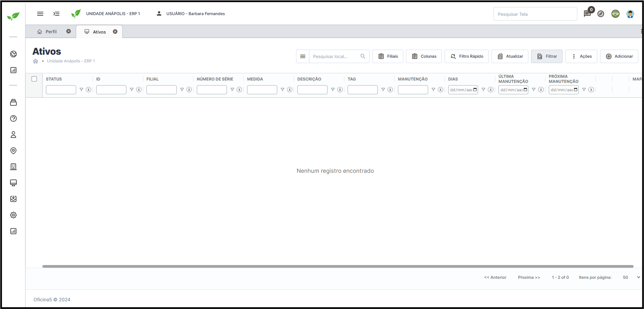Click the Brazil flag language icon
This screenshot has height=309, width=644.
click(616, 14)
